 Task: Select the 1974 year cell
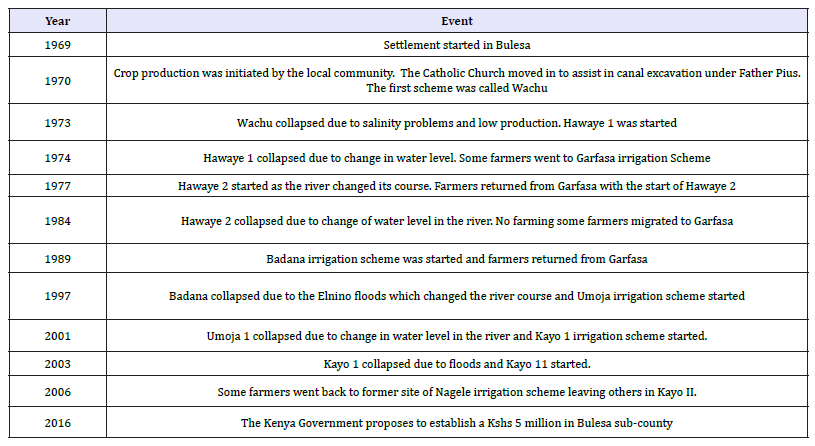click(57, 158)
